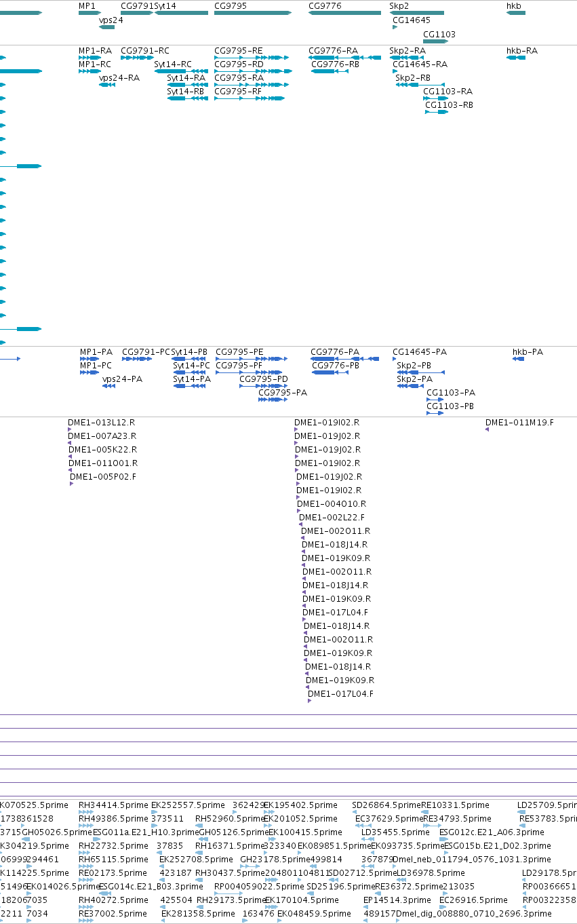Image resolution: width=577 pixels, height=924 pixels.
Task: Click the DME1-013L12.R read
Action: pyautogui.click(x=101, y=423)
